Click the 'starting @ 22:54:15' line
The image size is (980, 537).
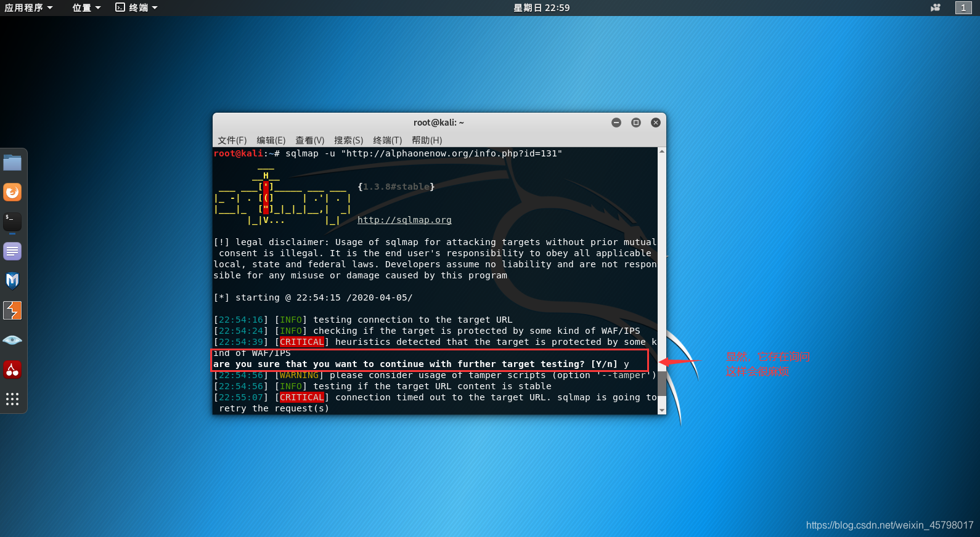[x=313, y=297]
